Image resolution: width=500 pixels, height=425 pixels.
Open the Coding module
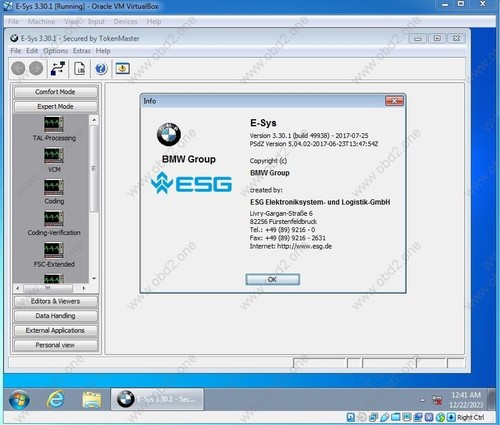54,192
